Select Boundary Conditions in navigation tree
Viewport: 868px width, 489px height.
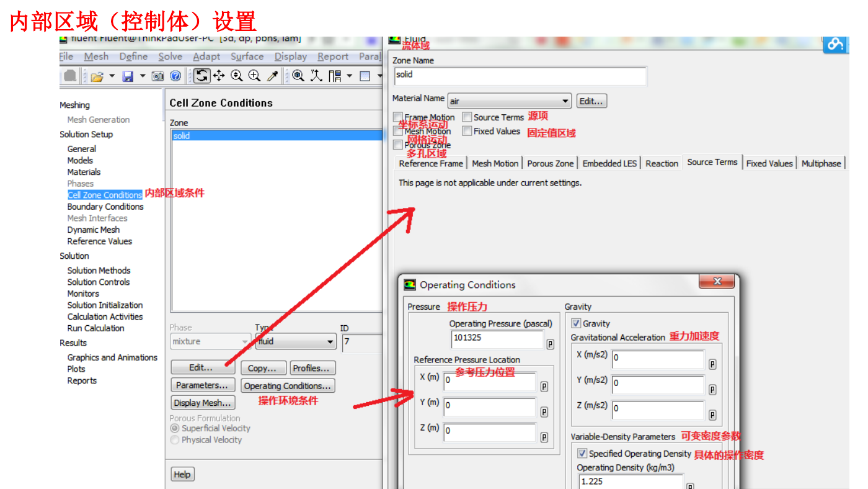click(105, 207)
